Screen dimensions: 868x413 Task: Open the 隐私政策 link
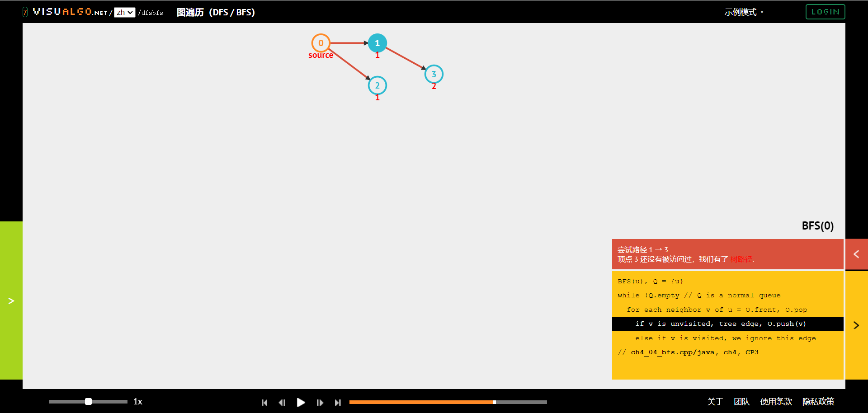pos(818,402)
